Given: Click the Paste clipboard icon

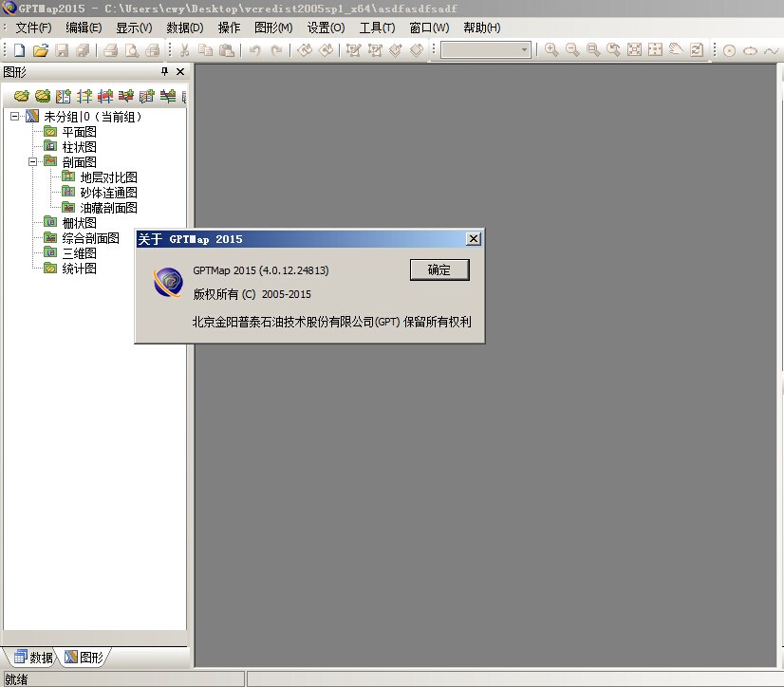Looking at the screenshot, I should [x=227, y=50].
